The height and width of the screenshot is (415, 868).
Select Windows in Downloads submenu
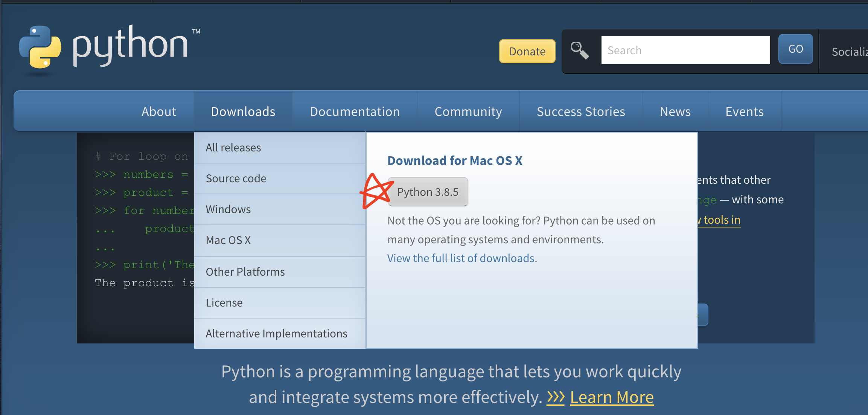228,209
